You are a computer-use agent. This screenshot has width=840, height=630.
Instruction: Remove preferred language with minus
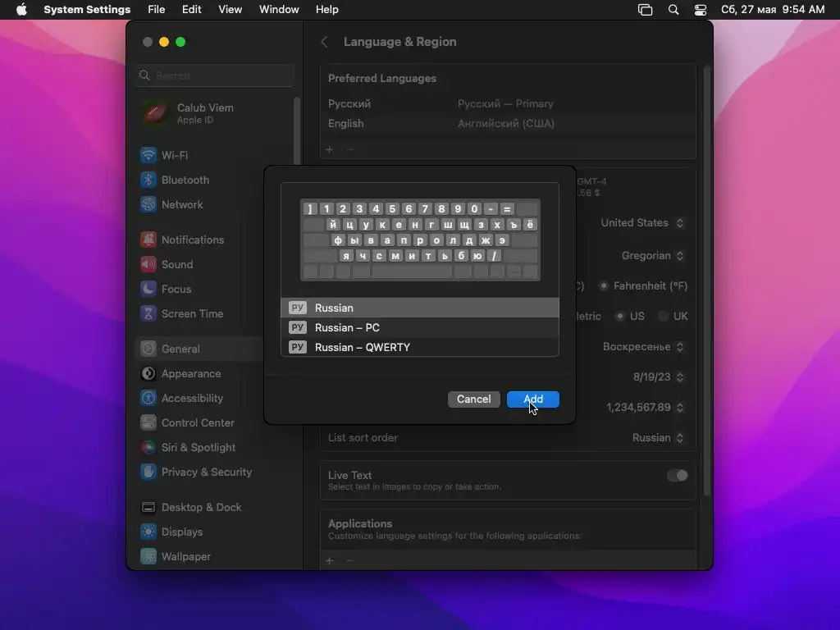tap(349, 149)
